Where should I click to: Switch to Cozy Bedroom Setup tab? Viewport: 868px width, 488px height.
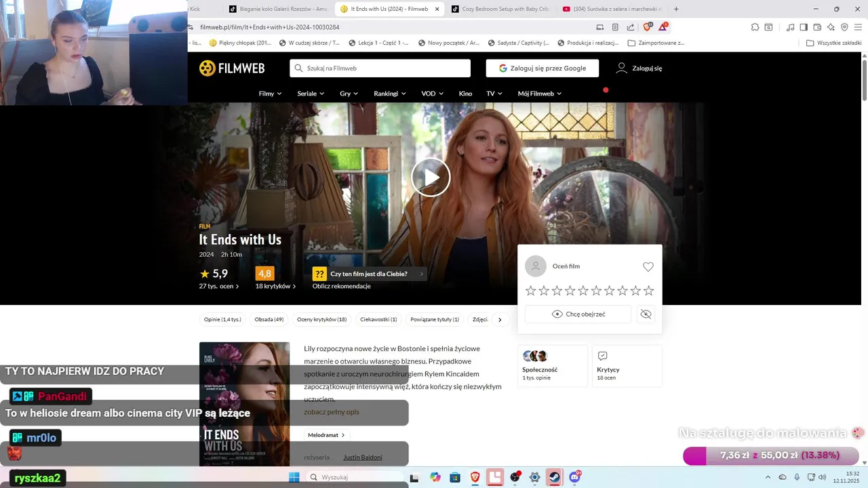tap(500, 9)
